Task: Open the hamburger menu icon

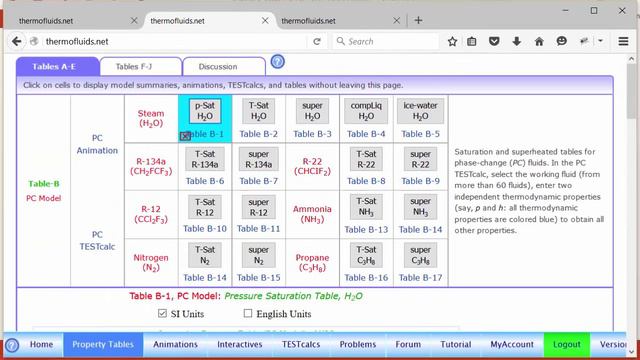Action: point(623,41)
